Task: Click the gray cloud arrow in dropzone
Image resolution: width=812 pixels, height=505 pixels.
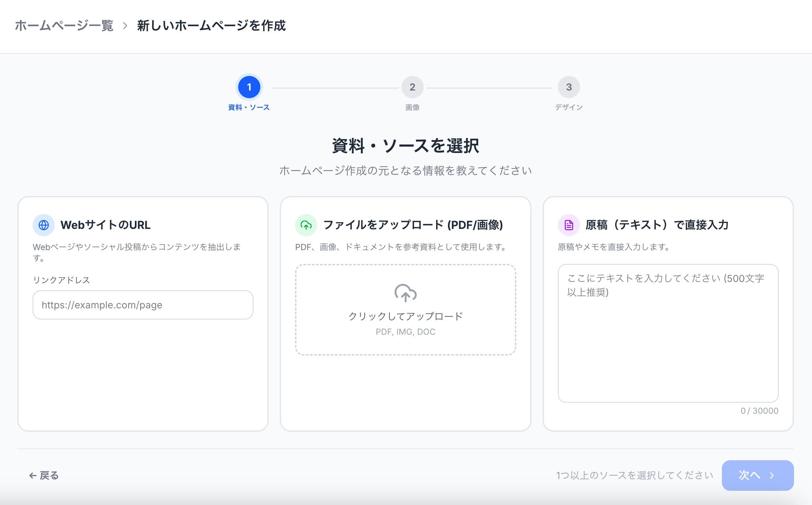Action: 405,293
